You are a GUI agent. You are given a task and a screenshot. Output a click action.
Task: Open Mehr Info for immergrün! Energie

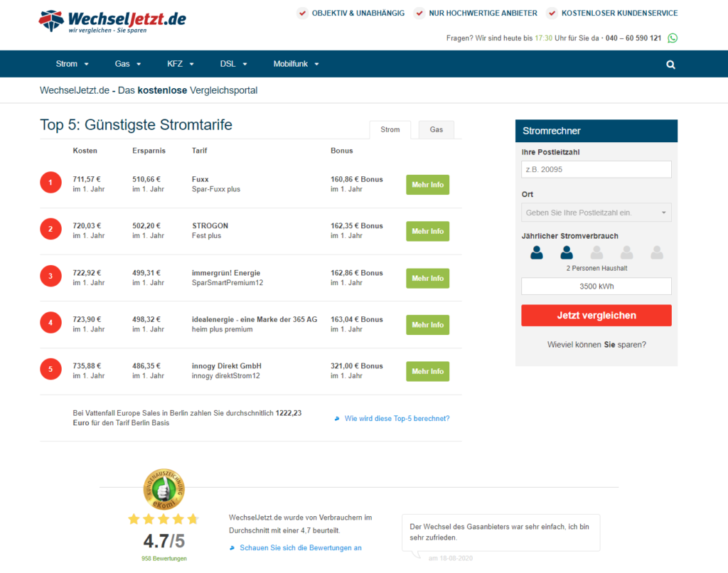[427, 278]
